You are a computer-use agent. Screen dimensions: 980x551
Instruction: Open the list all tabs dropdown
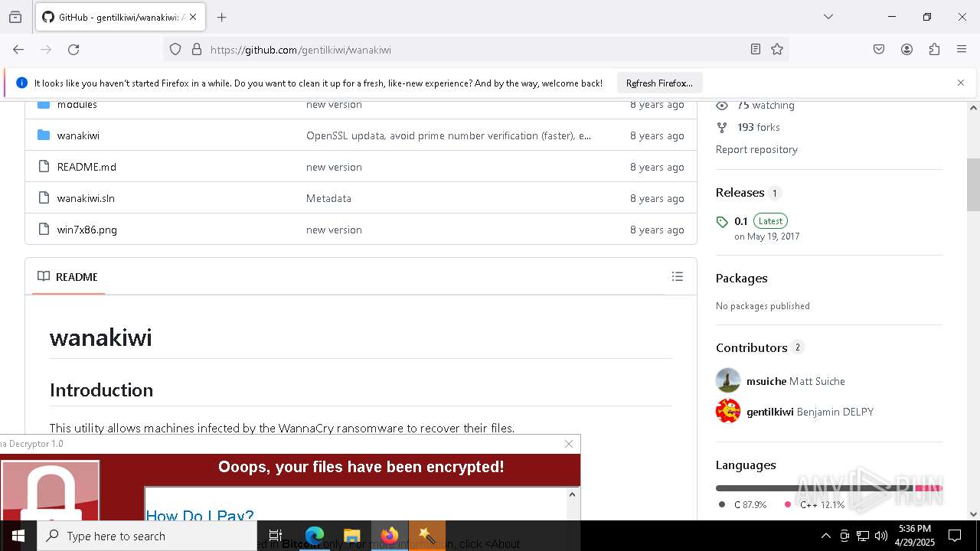pos(828,17)
